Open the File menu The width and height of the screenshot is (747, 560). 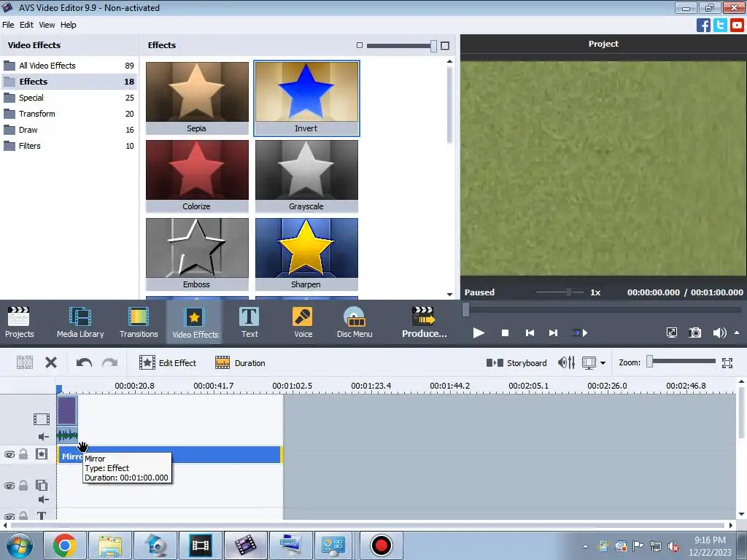click(x=8, y=25)
